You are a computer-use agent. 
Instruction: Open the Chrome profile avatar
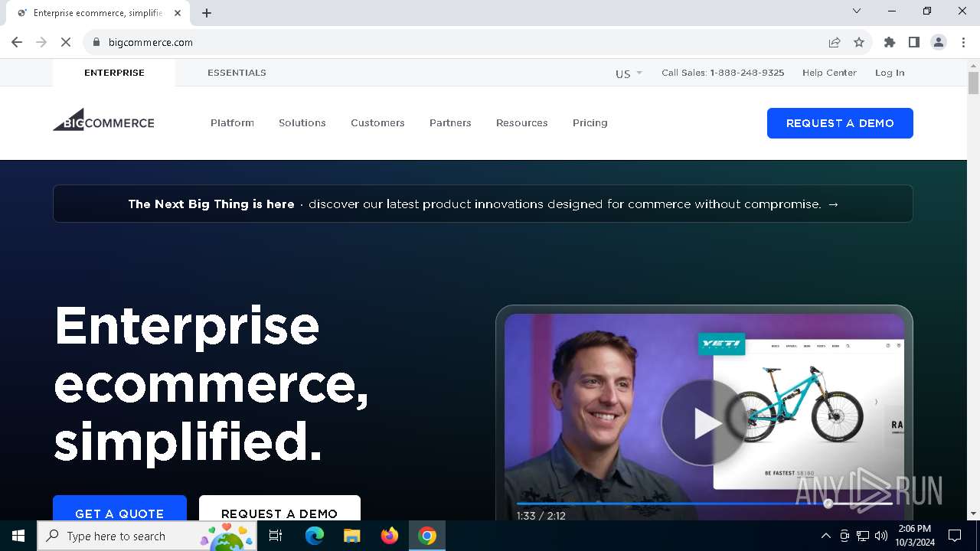(939, 42)
